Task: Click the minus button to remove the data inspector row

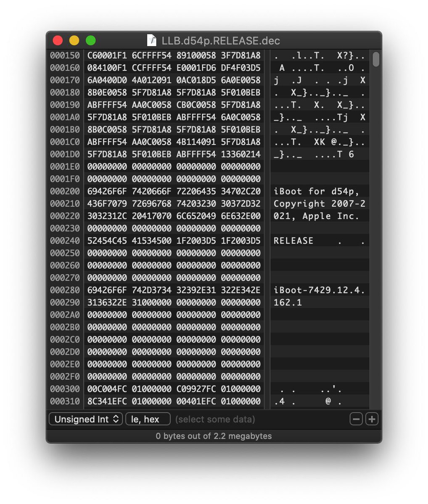Action: (x=356, y=419)
